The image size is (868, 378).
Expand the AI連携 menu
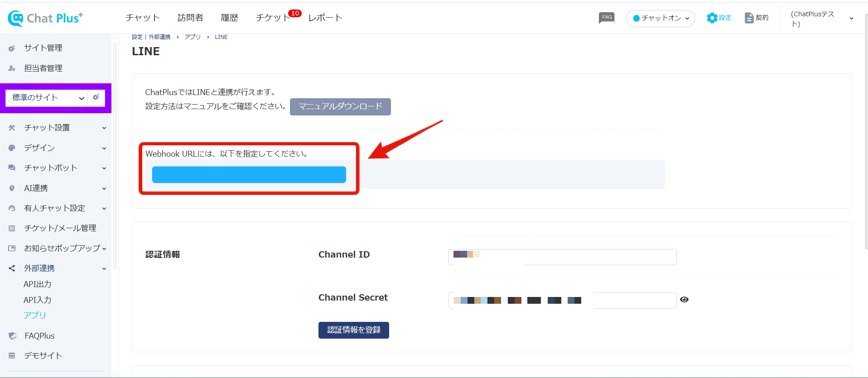coord(104,188)
